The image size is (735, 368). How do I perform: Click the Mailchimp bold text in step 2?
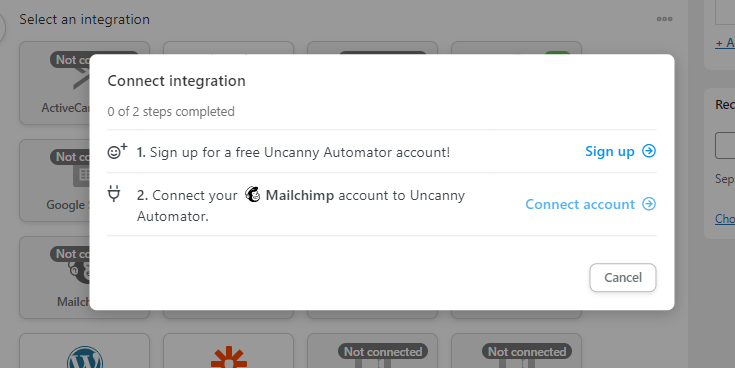point(300,195)
